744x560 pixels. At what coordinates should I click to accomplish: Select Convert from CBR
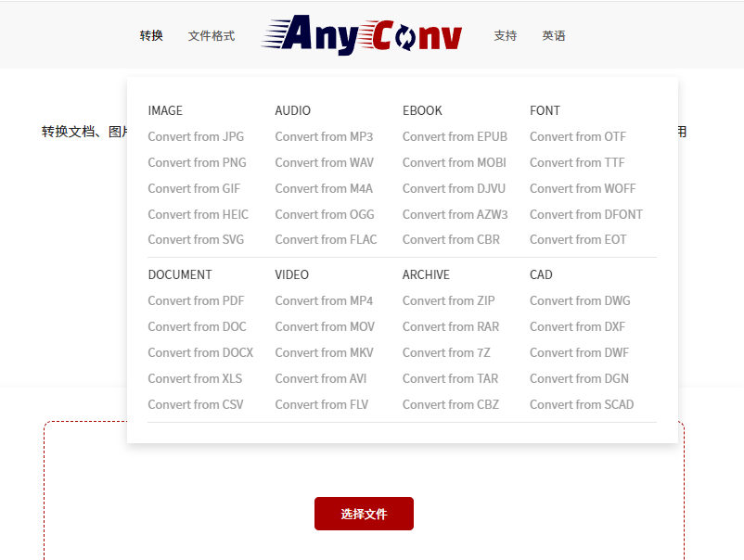451,239
